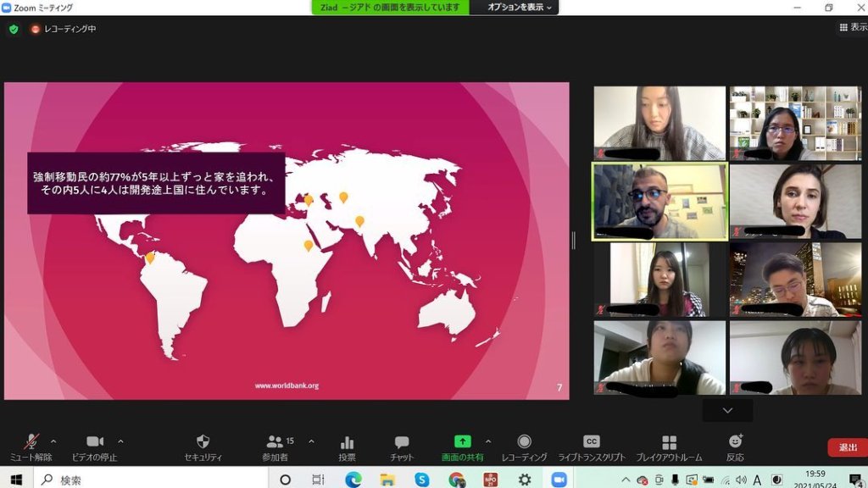Image resolution: width=868 pixels, height=488 pixels.
Task: Click the green Share Screen (画面の共有) icon
Action: tap(462, 441)
